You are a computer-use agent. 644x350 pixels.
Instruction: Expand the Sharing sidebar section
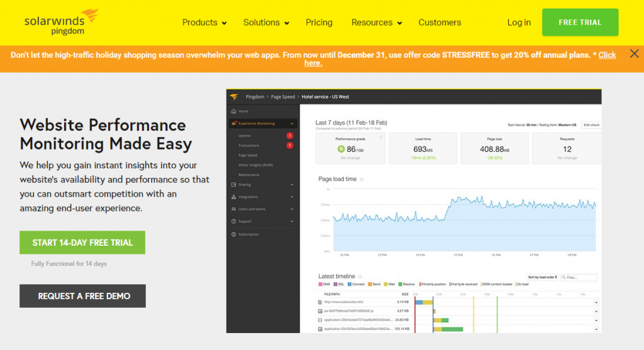click(292, 185)
